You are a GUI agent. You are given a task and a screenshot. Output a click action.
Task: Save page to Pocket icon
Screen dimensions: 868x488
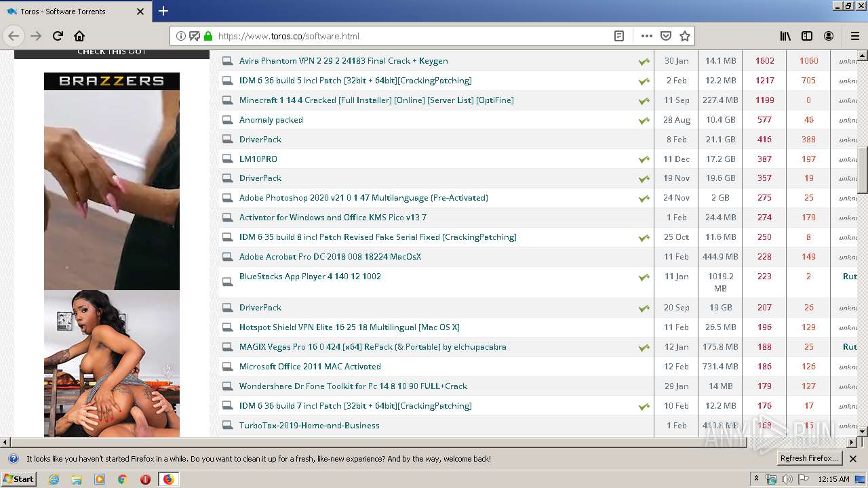pyautogui.click(x=666, y=36)
